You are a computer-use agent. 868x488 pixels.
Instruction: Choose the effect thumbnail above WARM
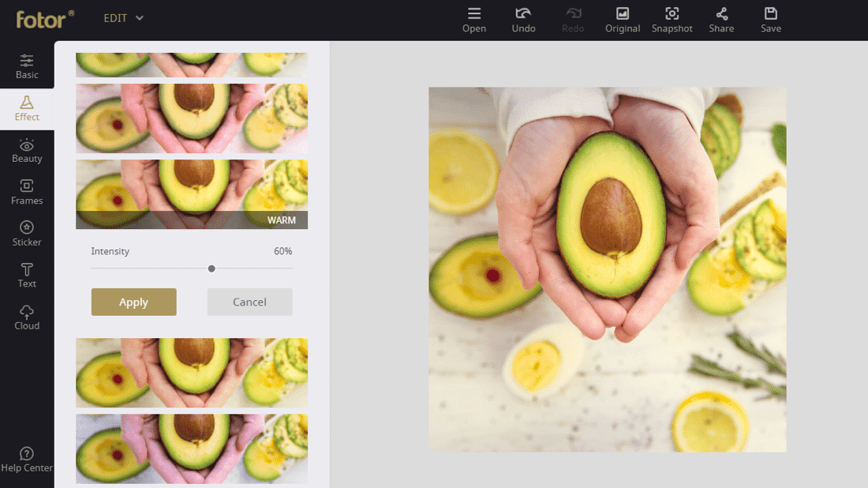point(192,118)
